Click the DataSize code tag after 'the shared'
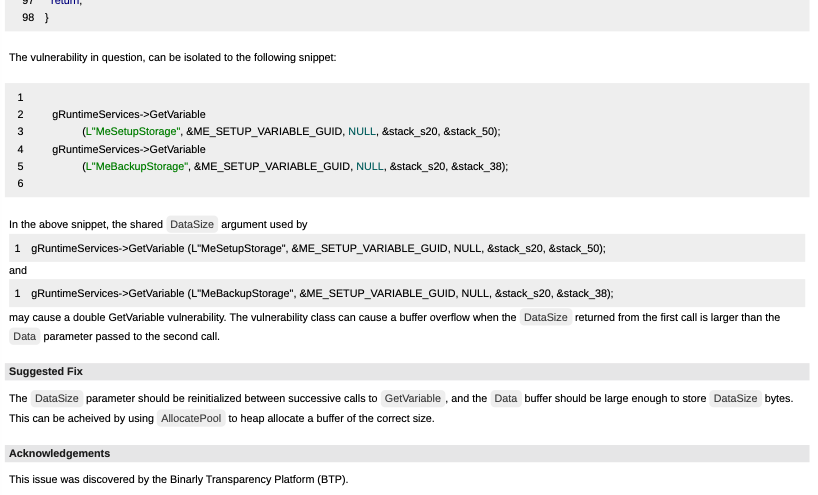The image size is (818, 495). tap(192, 224)
